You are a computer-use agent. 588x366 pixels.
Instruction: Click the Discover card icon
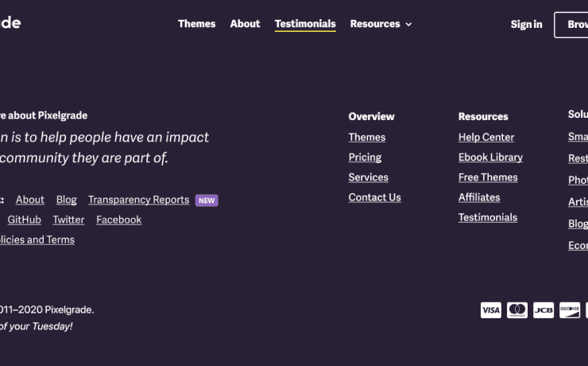(570, 310)
